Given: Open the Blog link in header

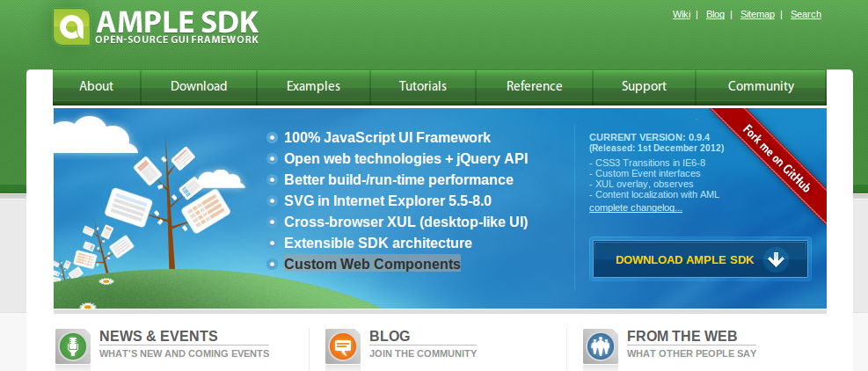Looking at the screenshot, I should pyautogui.click(x=715, y=14).
